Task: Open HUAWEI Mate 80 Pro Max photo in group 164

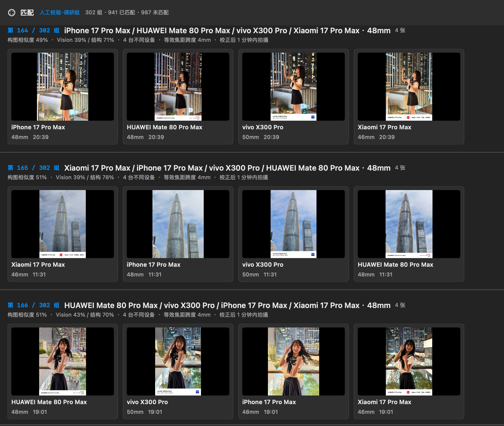Action: (178, 87)
